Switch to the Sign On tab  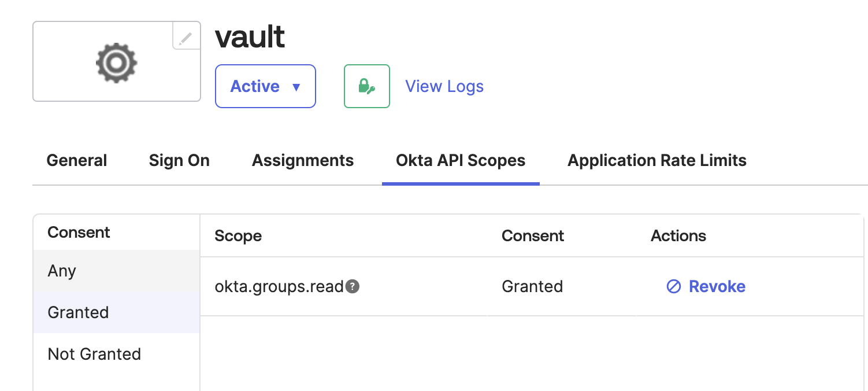179,160
